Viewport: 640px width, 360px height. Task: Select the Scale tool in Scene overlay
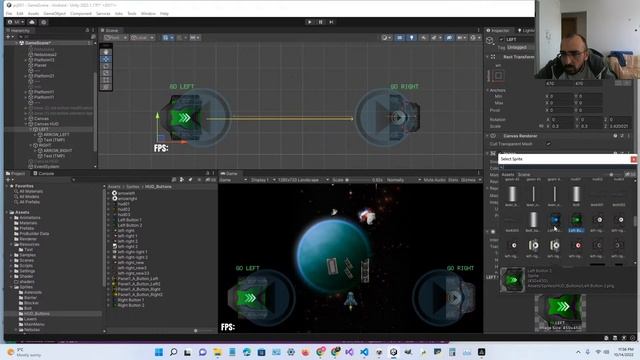tap(106, 73)
